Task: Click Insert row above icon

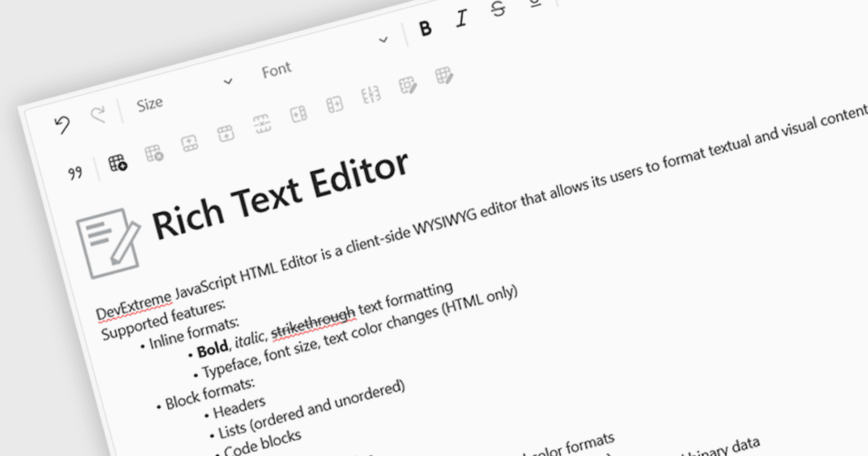Action: click(x=189, y=143)
